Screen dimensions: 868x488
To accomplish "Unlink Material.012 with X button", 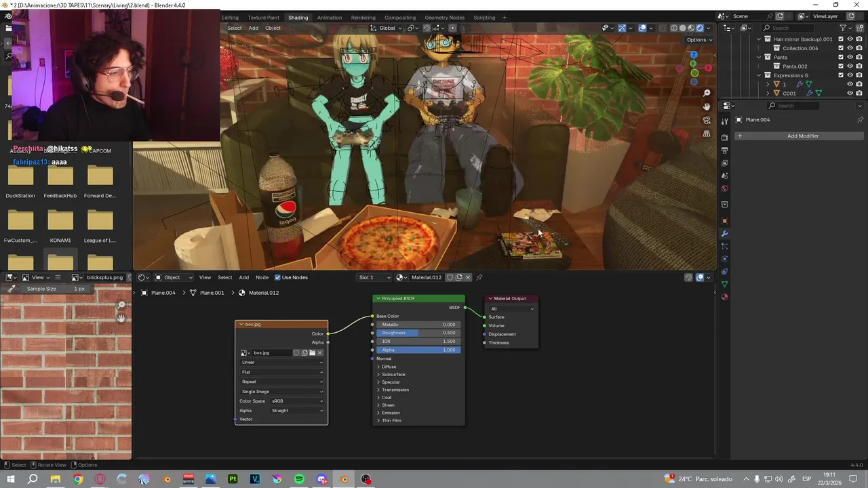I will (x=467, y=277).
